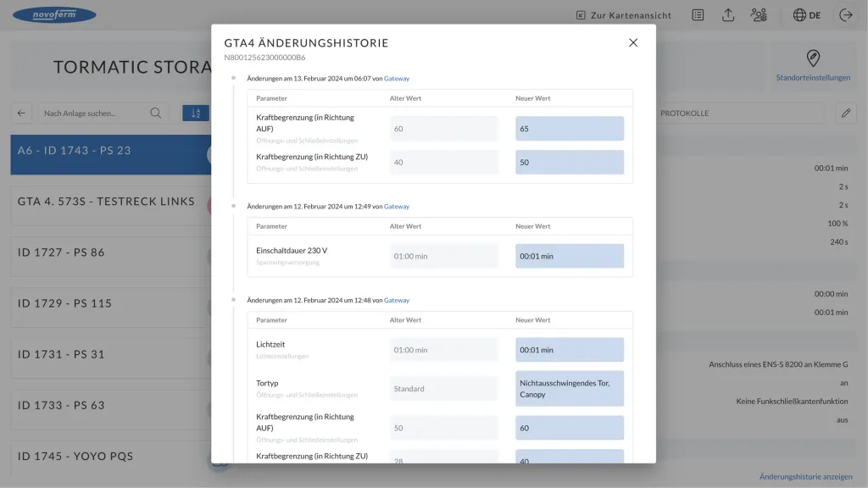Image resolution: width=868 pixels, height=488 pixels.
Task: Click Tortyp new value Nichtausschwingendes Tor, Canopy
Action: [x=569, y=388]
